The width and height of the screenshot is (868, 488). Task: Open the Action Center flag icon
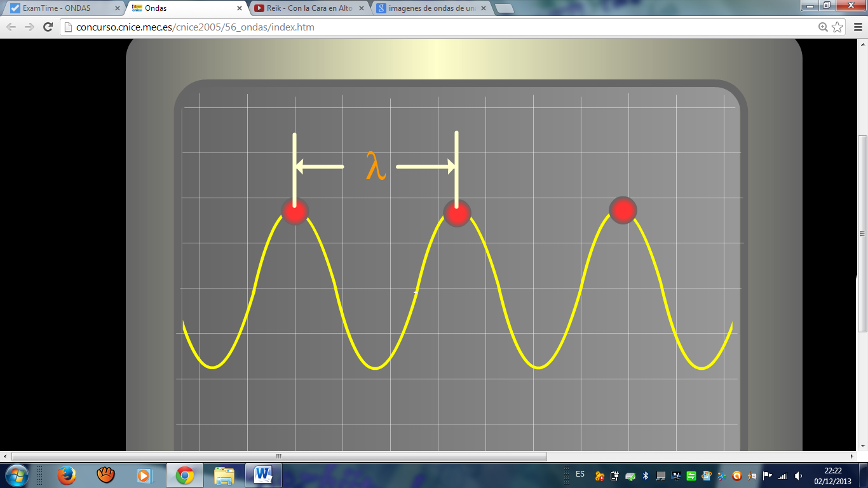coord(768,475)
